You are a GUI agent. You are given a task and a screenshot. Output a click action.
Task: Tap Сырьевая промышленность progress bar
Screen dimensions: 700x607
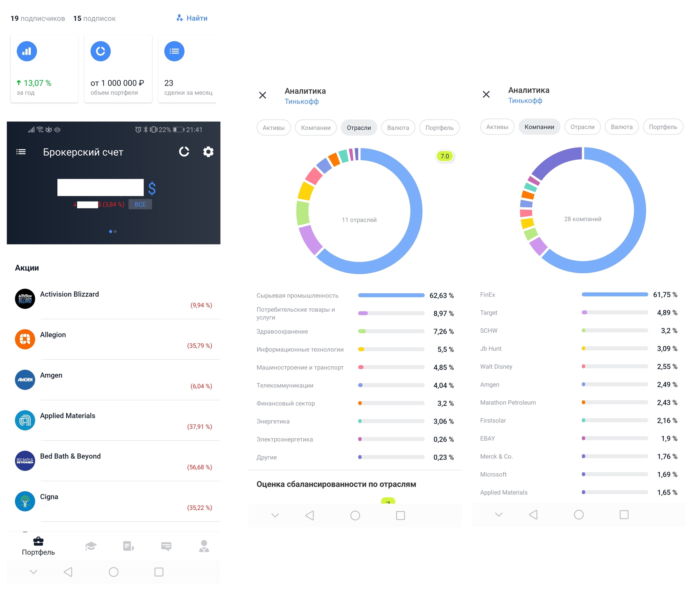click(x=391, y=295)
